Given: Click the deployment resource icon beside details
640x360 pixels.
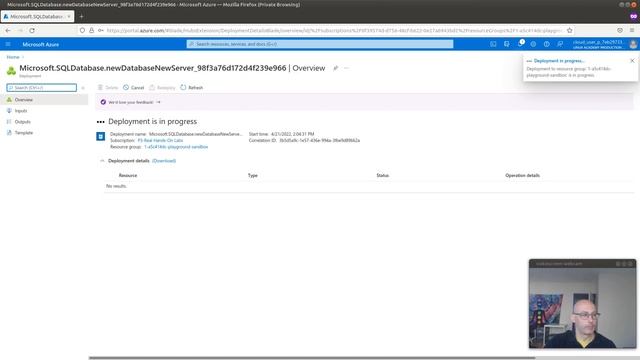Looking at the screenshot, I should [100, 136].
